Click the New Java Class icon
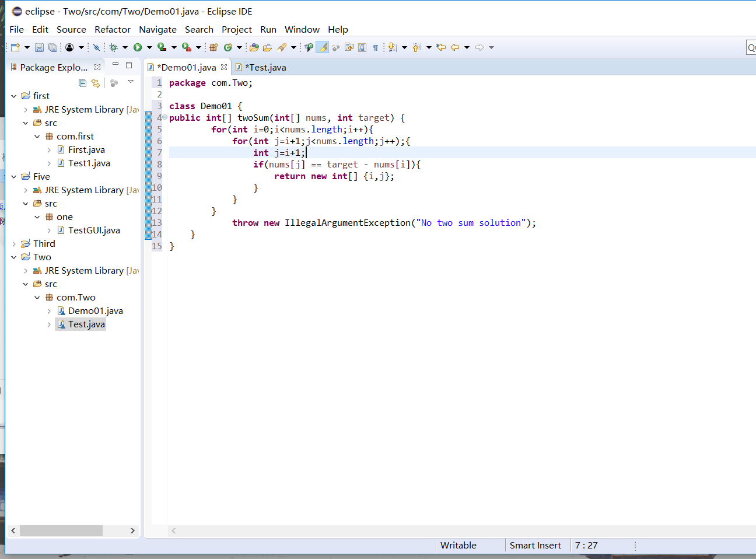Screen dimensions: 756x559 pos(228,47)
